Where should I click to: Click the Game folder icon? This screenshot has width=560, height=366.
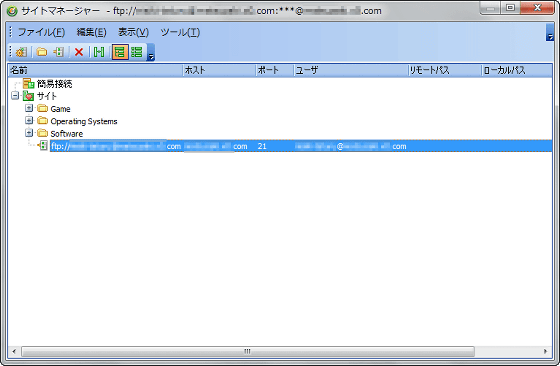coord(42,108)
